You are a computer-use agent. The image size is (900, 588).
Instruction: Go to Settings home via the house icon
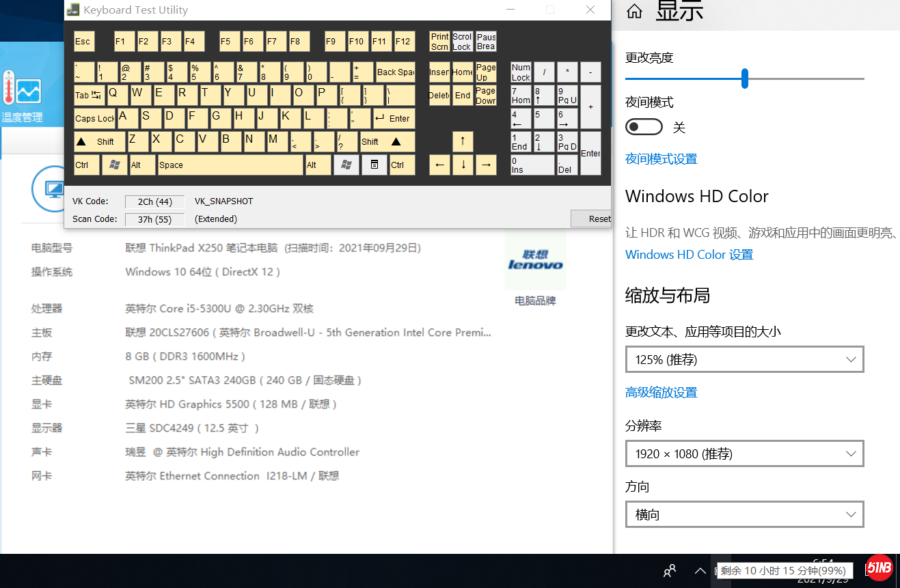(x=634, y=11)
